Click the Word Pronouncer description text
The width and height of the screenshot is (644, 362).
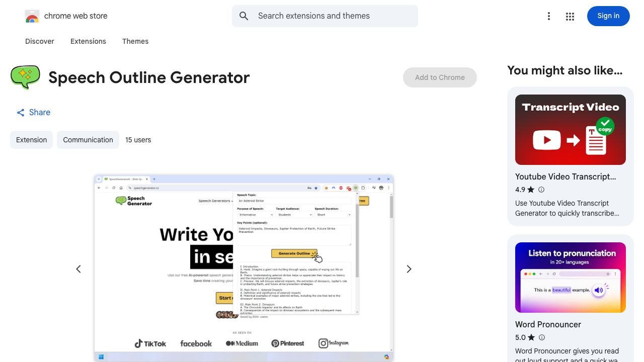[567, 354]
